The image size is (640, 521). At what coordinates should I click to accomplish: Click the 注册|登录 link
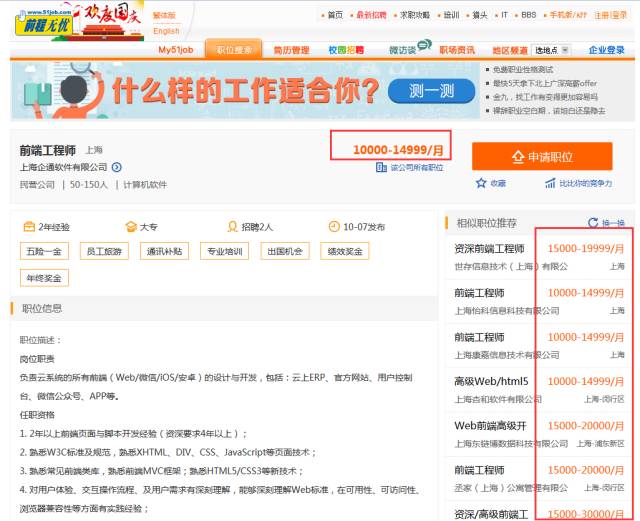611,15
